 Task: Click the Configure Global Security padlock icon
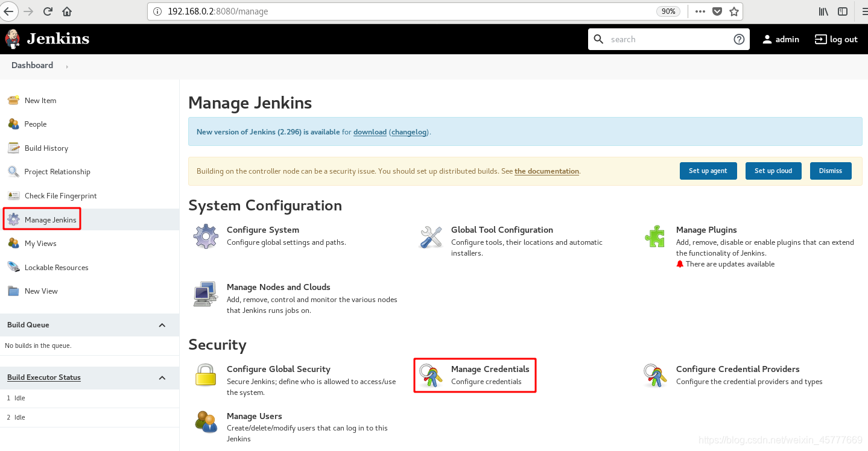click(x=206, y=375)
